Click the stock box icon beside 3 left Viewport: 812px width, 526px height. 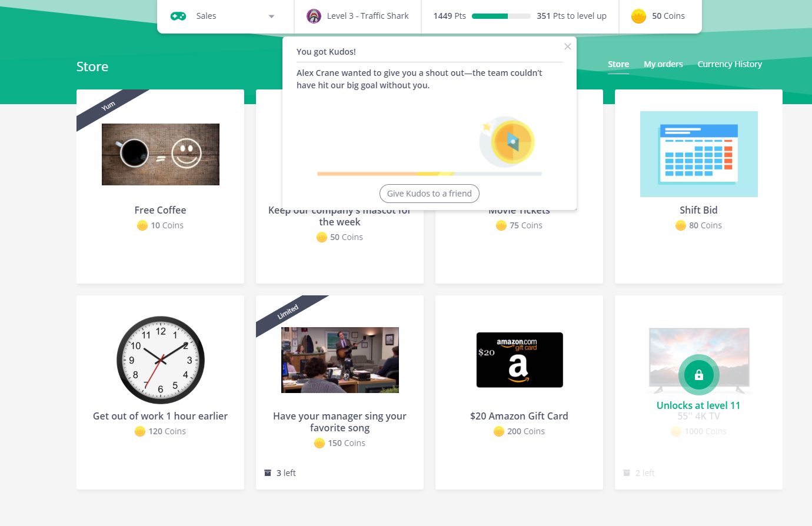(268, 473)
